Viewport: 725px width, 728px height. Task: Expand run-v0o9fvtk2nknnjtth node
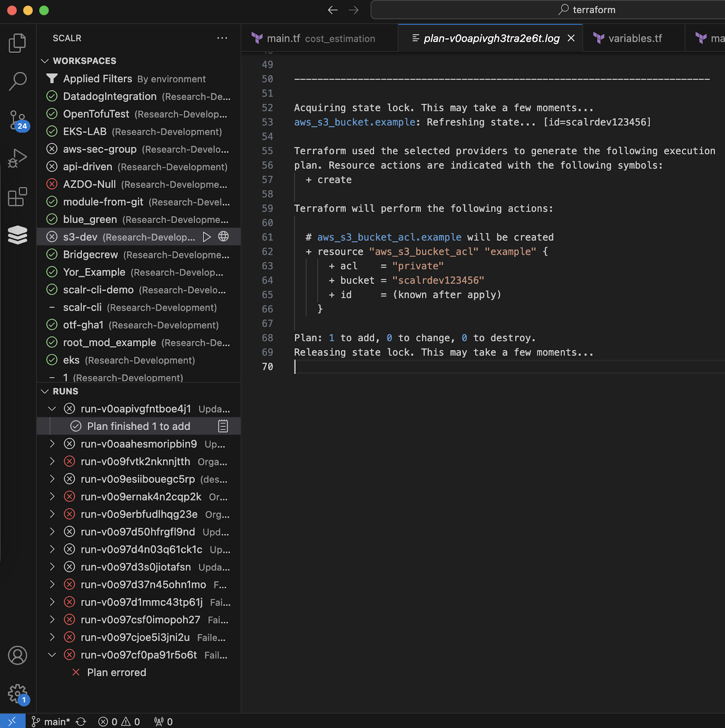point(52,461)
